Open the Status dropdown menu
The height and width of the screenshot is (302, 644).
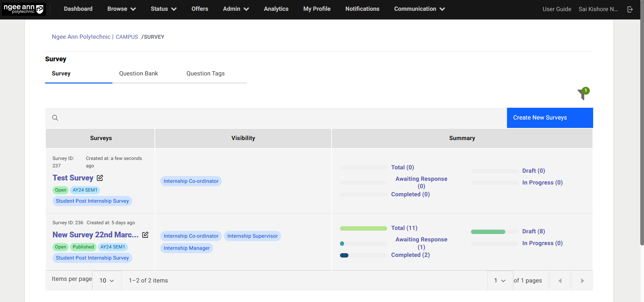pyautogui.click(x=163, y=9)
